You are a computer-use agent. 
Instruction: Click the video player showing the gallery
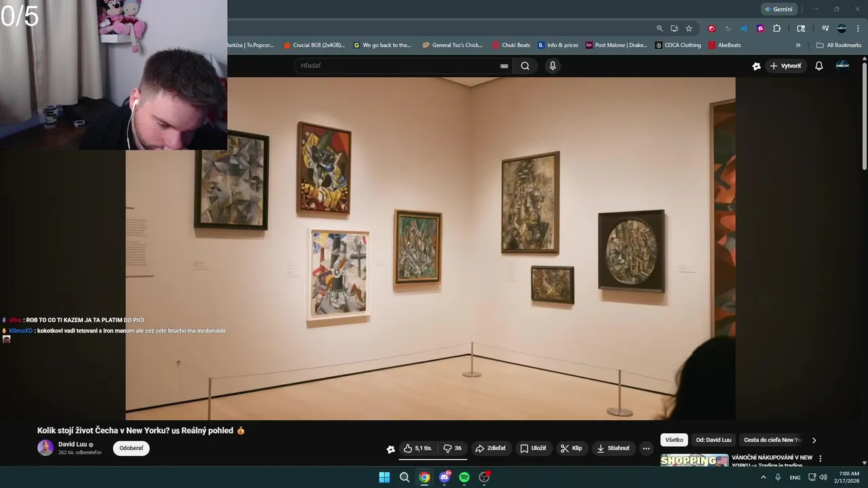click(x=430, y=249)
